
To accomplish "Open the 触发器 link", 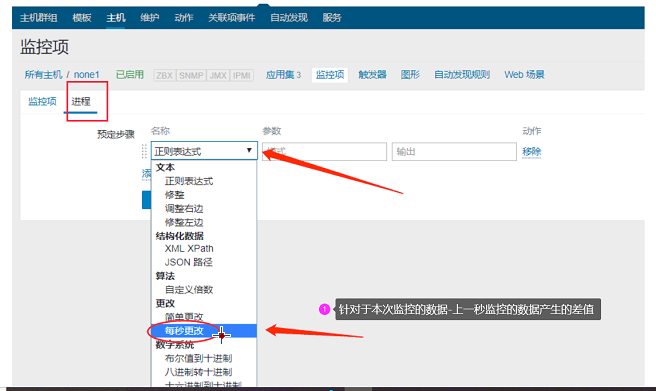I will click(372, 75).
